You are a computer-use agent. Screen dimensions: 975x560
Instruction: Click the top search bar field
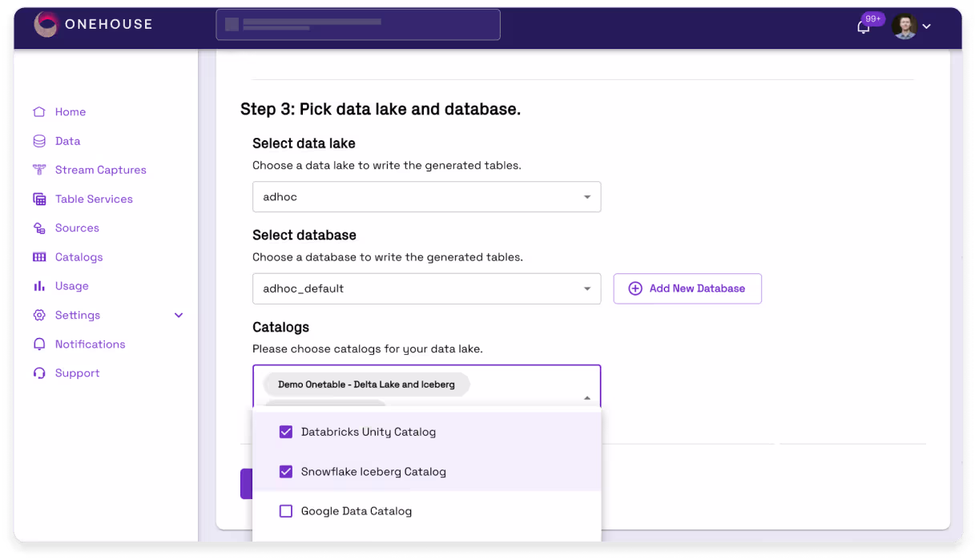(x=358, y=25)
